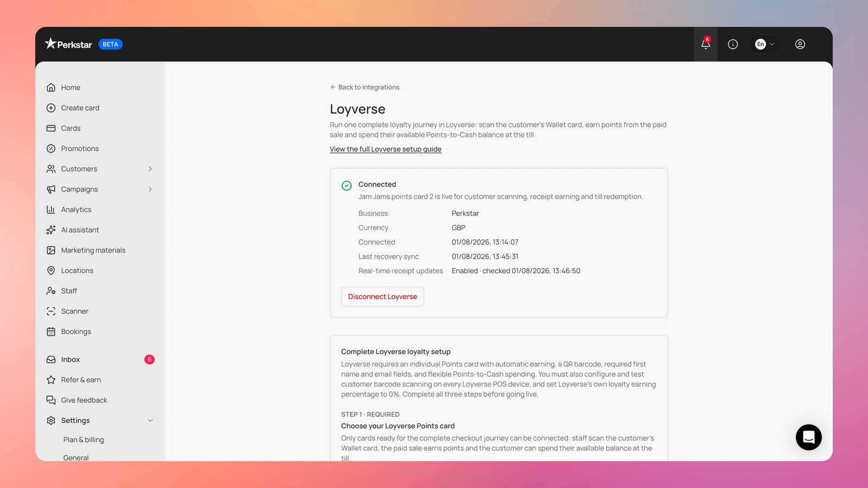Image resolution: width=868 pixels, height=488 pixels.
Task: Click the 'STEP 1 · REQUIRED' label
Action: point(370,414)
